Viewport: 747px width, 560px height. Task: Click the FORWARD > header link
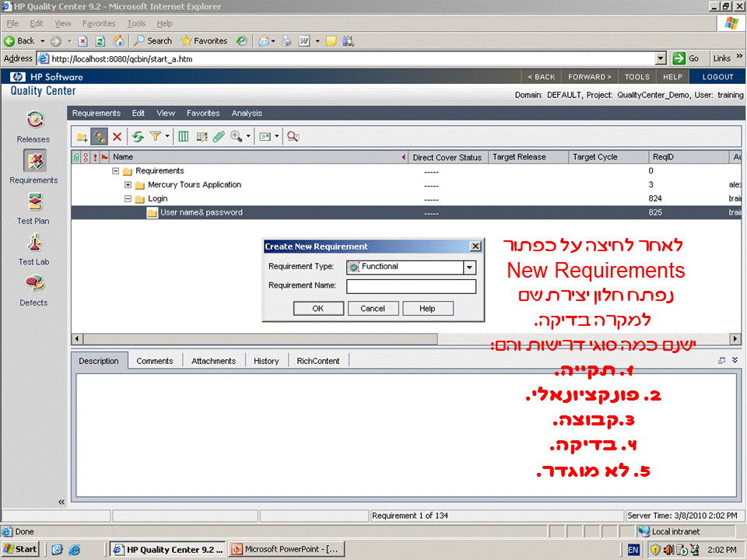(590, 77)
